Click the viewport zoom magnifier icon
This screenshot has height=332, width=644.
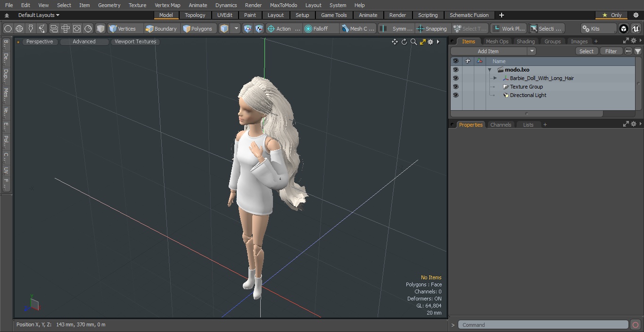(x=413, y=42)
